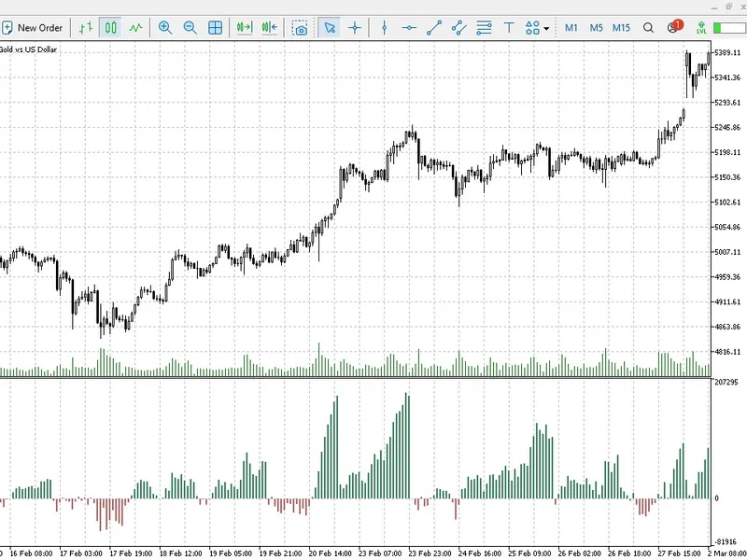Toggle auto scroll to latest bar

(x=245, y=28)
